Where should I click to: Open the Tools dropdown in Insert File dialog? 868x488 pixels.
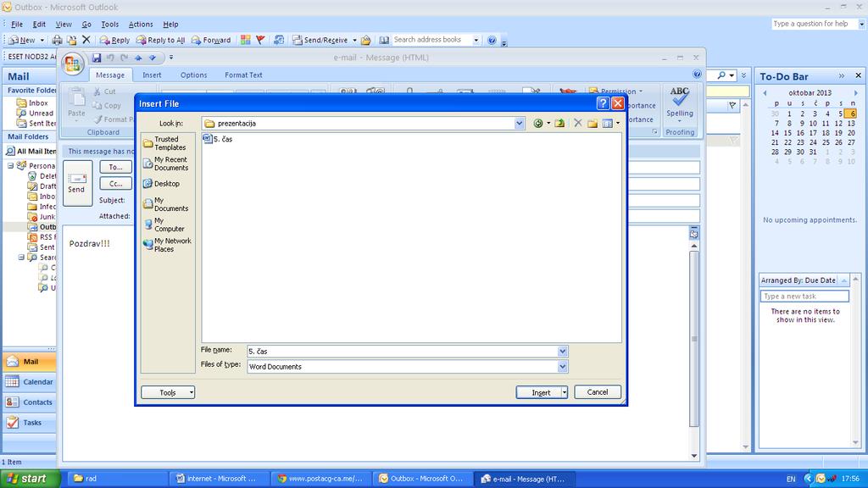[168, 392]
